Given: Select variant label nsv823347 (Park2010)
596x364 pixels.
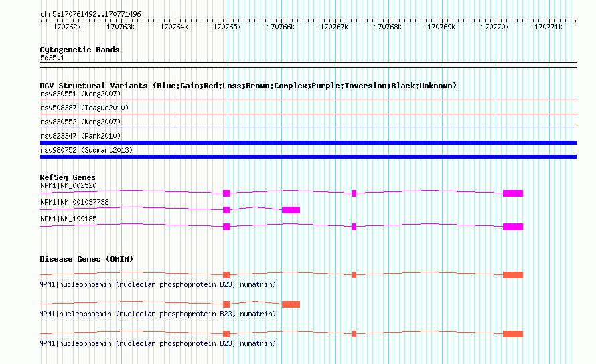Looking at the screenshot, I should coord(80,136).
